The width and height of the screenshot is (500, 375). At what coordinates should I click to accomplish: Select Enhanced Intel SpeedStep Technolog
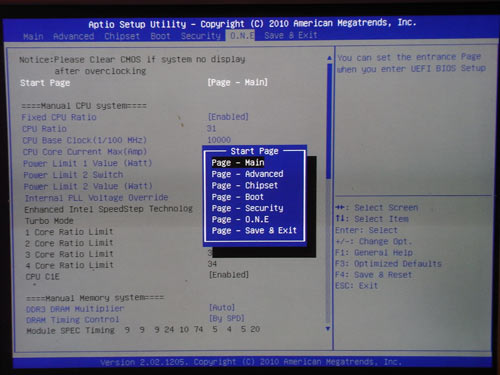[x=108, y=209]
